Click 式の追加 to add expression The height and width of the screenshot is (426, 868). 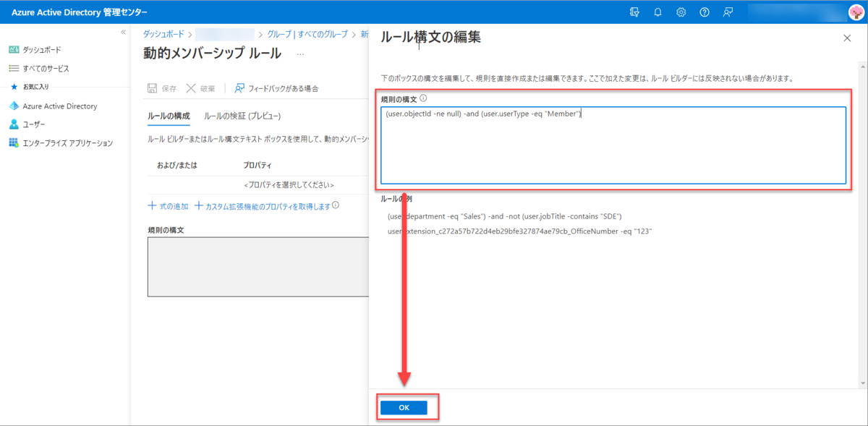point(168,206)
